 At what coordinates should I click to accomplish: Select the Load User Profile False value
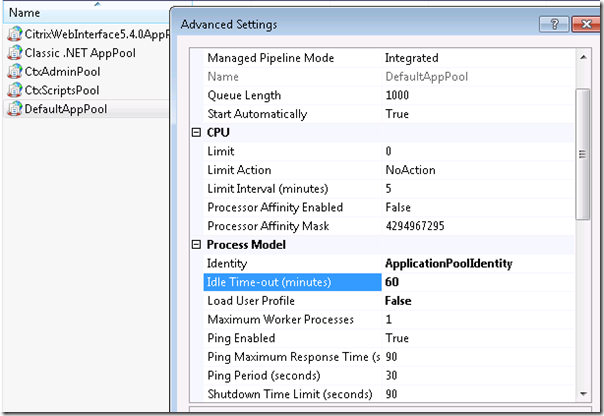click(398, 301)
